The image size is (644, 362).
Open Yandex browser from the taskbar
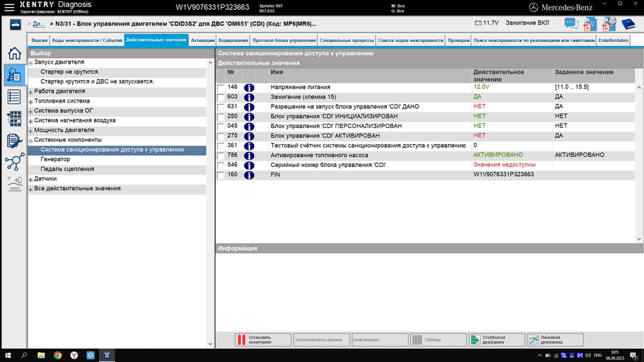[x=74, y=356]
